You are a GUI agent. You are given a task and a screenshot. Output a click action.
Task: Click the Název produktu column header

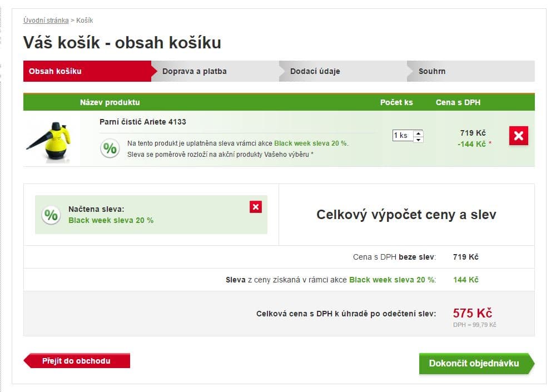coord(110,102)
